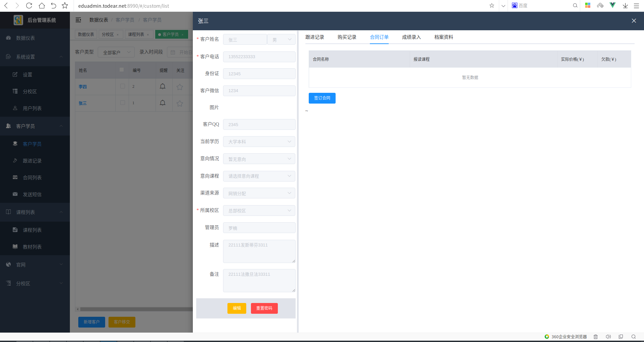Star 张三 as followed customer
The image size is (644, 342).
click(180, 103)
